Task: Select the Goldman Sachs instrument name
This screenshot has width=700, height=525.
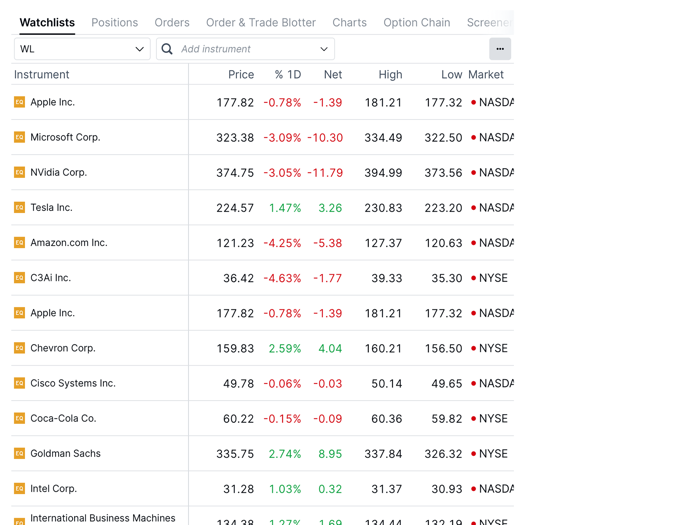Action: click(x=65, y=454)
